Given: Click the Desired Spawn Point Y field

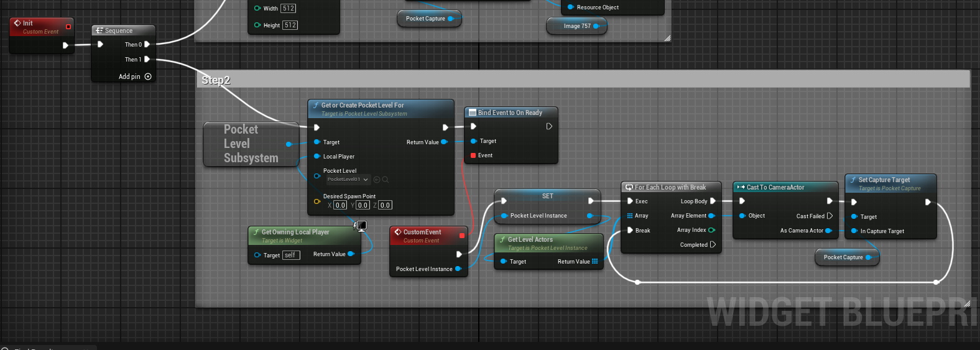Looking at the screenshot, I should click(x=363, y=205).
